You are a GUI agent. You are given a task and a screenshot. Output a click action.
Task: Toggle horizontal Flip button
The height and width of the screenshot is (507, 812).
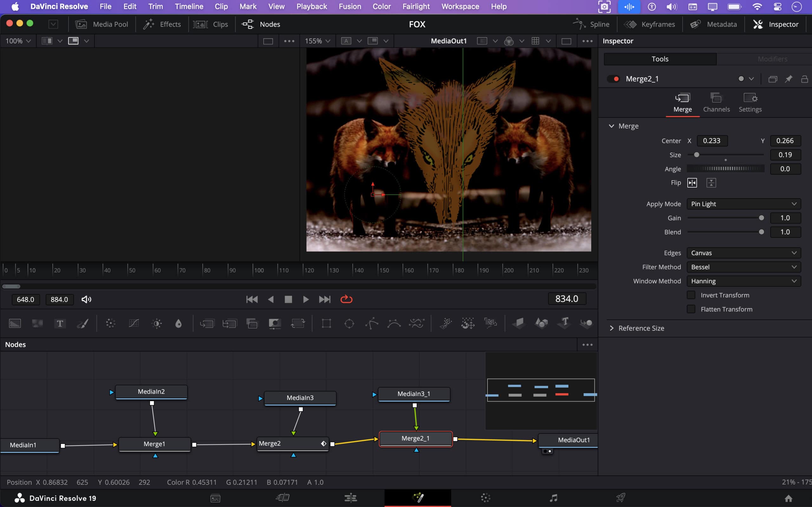(692, 183)
